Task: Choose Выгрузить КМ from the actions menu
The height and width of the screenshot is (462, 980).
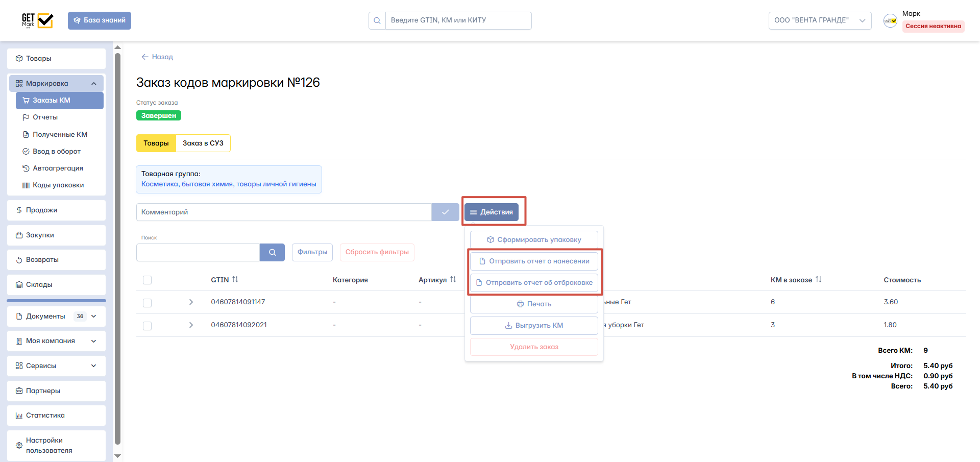Action: pos(534,326)
